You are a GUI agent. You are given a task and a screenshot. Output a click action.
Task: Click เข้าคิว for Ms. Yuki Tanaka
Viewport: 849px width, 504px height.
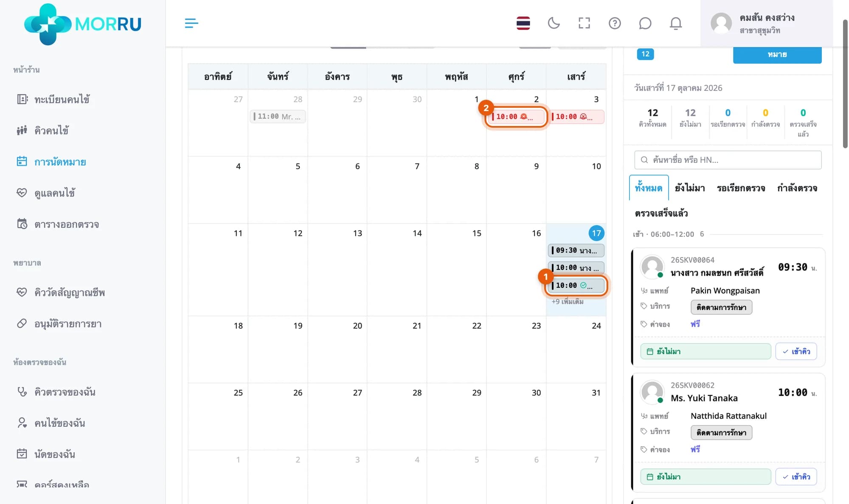pyautogui.click(x=796, y=476)
